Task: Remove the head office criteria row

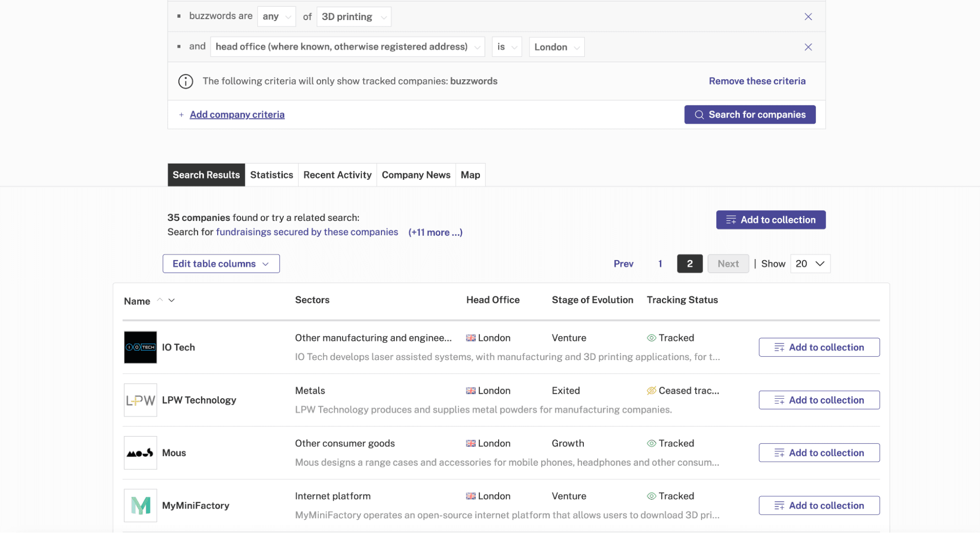Action: point(808,47)
